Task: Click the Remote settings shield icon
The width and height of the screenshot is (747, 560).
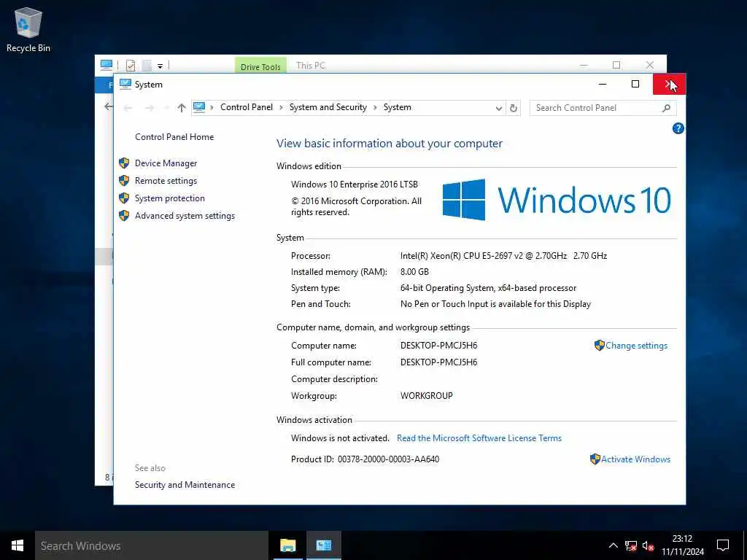Action: tap(124, 181)
